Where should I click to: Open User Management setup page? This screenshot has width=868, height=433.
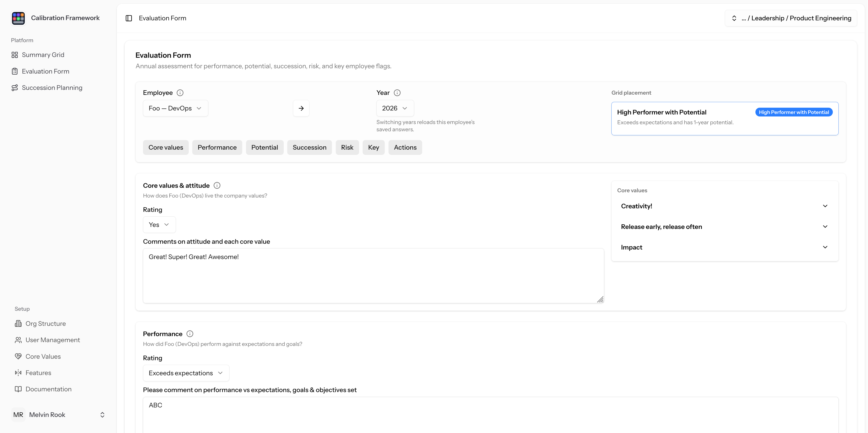click(x=58, y=340)
